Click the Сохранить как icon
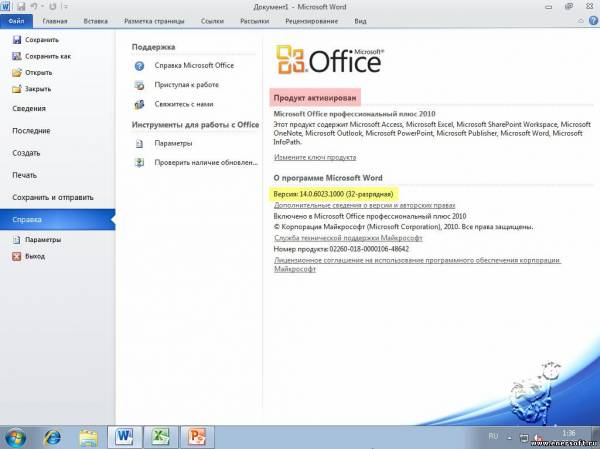 17,56
